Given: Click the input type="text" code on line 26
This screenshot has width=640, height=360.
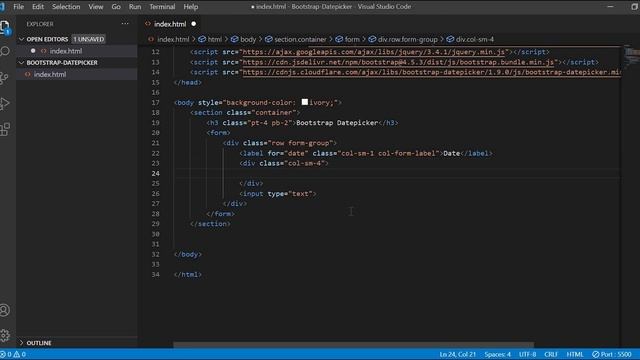Looking at the screenshot, I should coord(278,193).
